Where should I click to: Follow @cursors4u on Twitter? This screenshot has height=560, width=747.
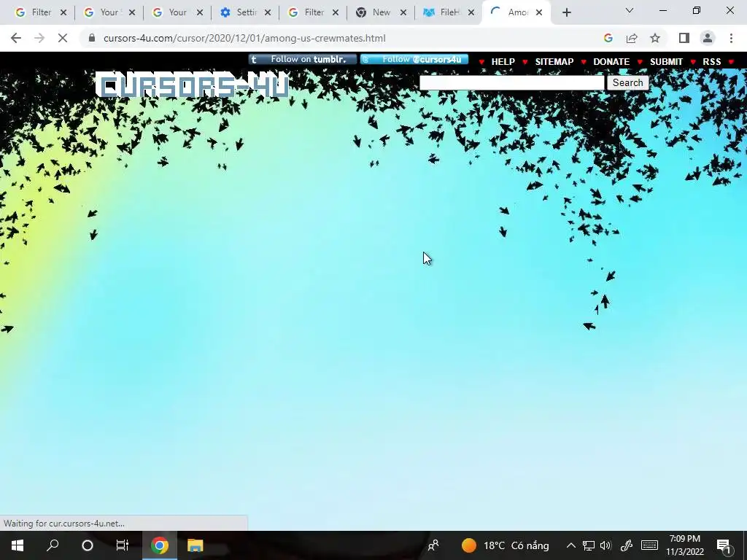coord(414,60)
